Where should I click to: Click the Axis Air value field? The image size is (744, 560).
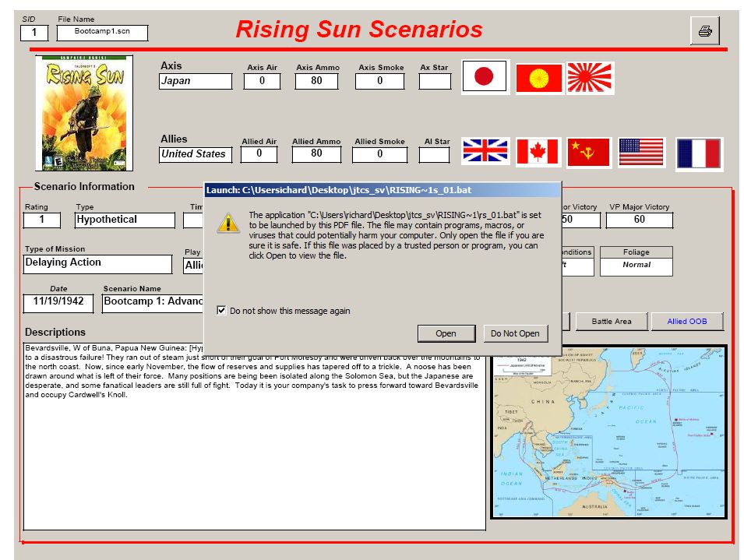pyautogui.click(x=262, y=81)
